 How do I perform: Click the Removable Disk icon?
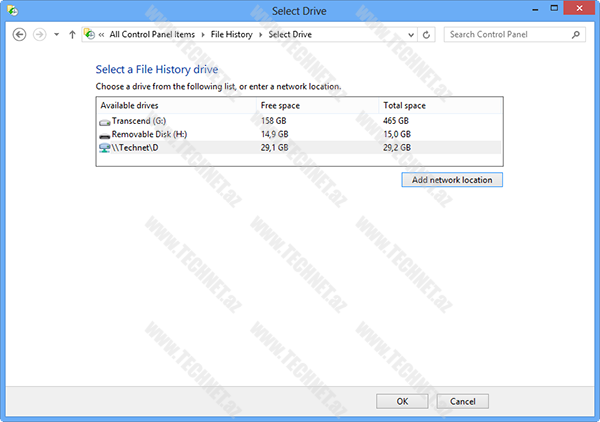(x=104, y=135)
